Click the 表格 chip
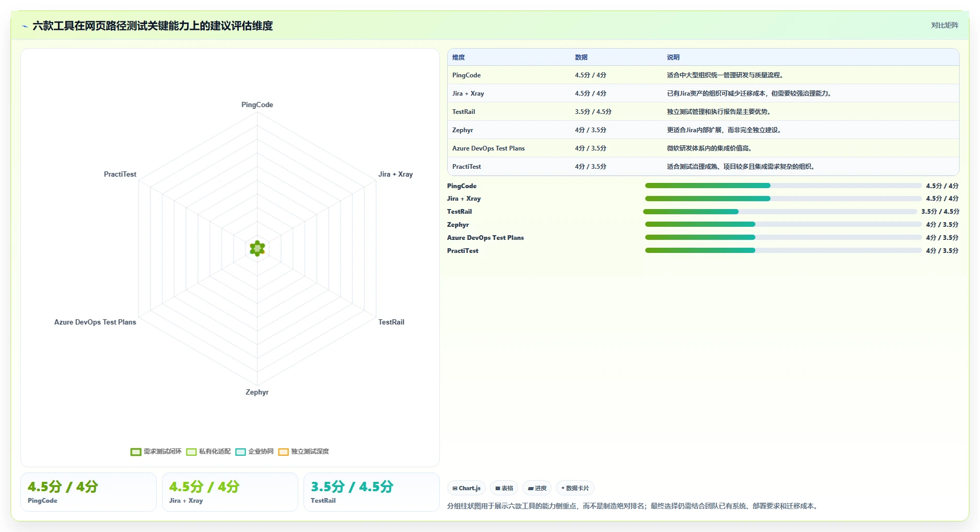 coord(504,488)
